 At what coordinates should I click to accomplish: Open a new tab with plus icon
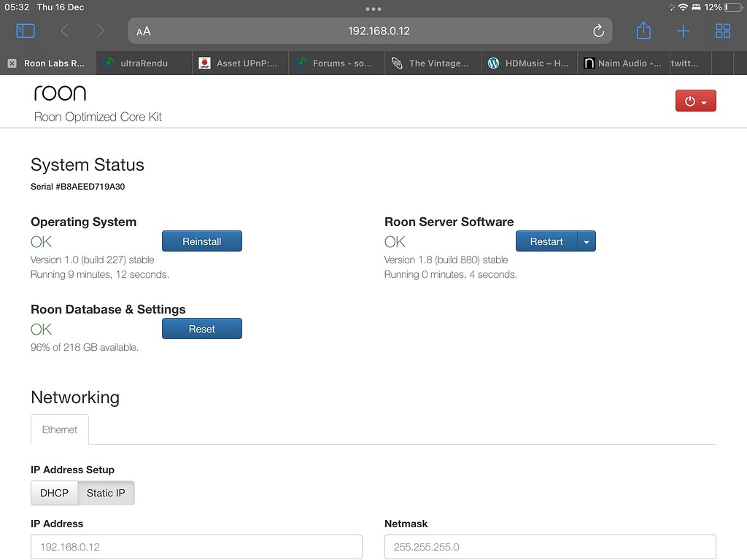pyautogui.click(x=683, y=31)
